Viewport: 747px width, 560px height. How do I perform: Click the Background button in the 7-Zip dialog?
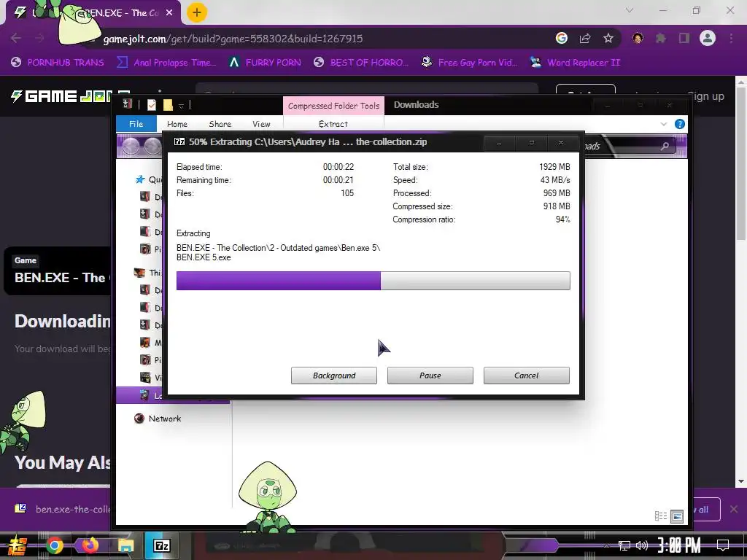pos(334,376)
